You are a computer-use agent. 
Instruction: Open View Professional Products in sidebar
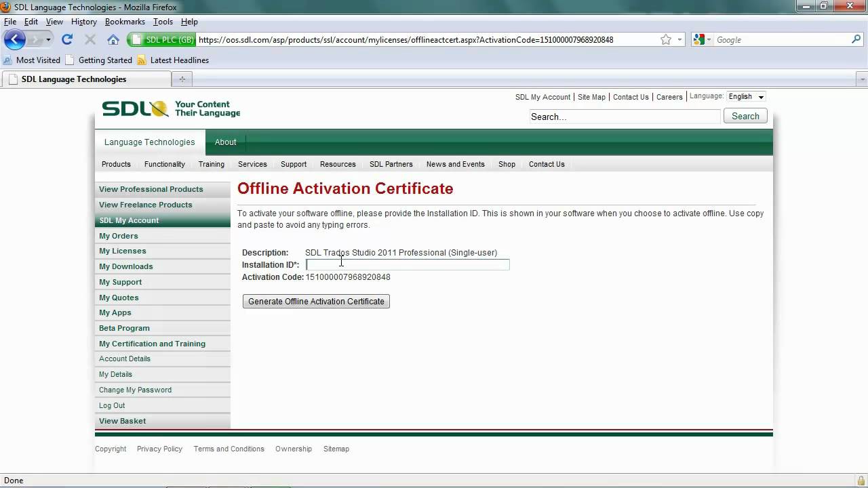(163, 189)
